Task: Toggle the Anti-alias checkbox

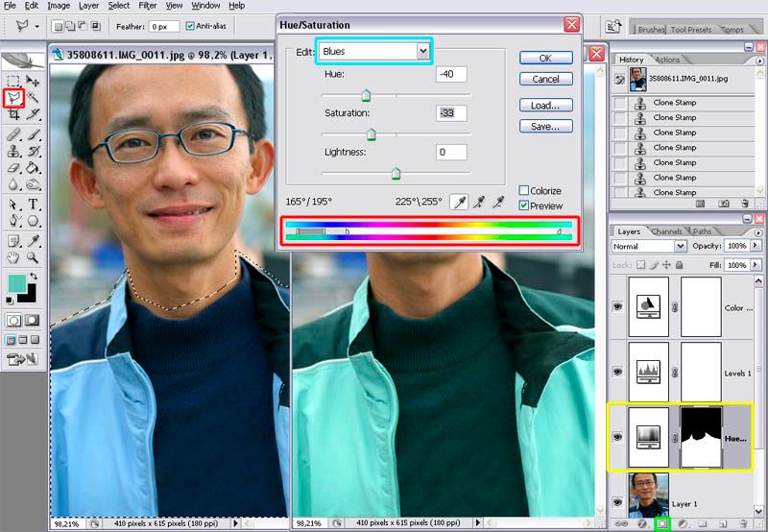Action: [x=190, y=26]
